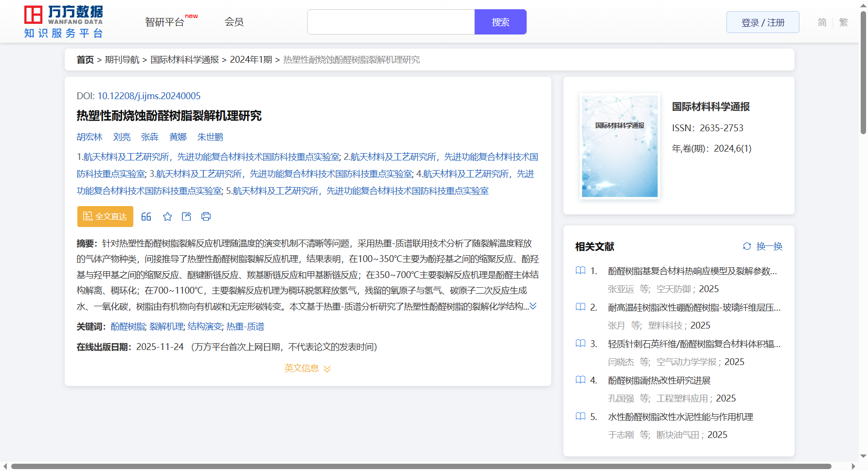Click the share article icon
Image resolution: width=868 pixels, height=471 pixels.
tap(186, 217)
